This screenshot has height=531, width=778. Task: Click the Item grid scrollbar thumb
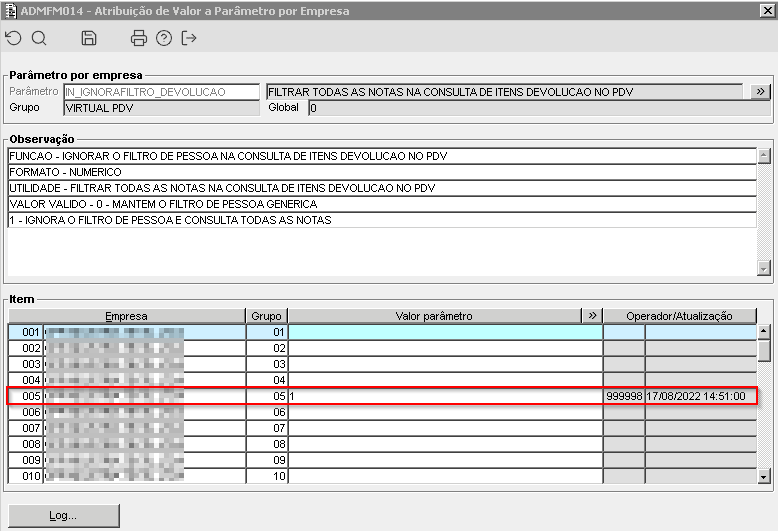764,350
